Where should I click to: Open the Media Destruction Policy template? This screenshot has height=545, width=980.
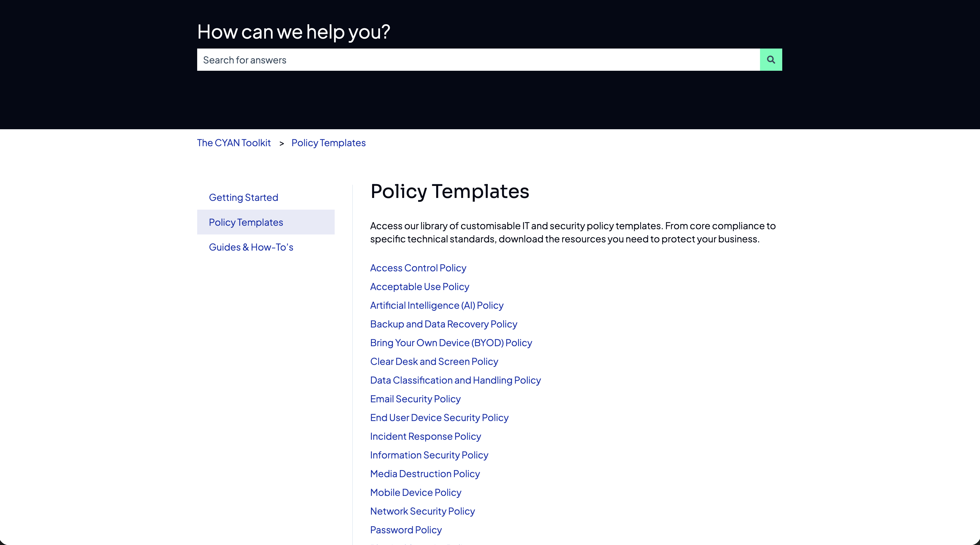tap(424, 473)
